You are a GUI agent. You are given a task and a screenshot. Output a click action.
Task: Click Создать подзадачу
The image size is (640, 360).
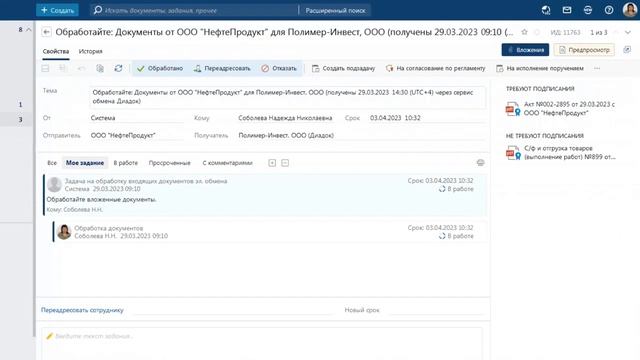tap(343, 68)
